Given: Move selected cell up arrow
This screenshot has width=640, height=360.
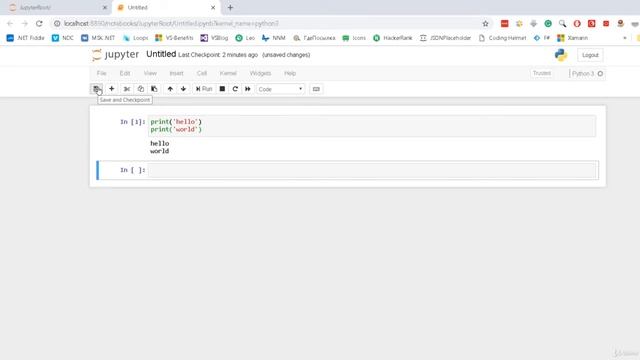Looking at the screenshot, I should click(170, 89).
